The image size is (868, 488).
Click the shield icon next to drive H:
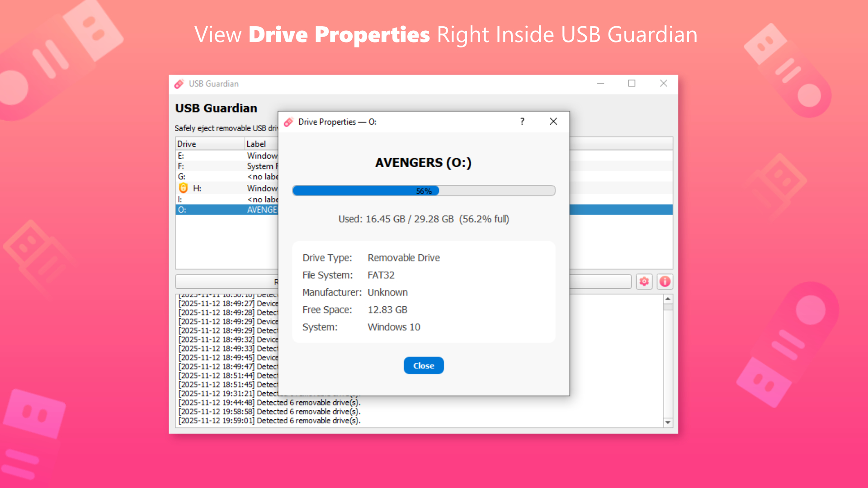click(x=183, y=188)
